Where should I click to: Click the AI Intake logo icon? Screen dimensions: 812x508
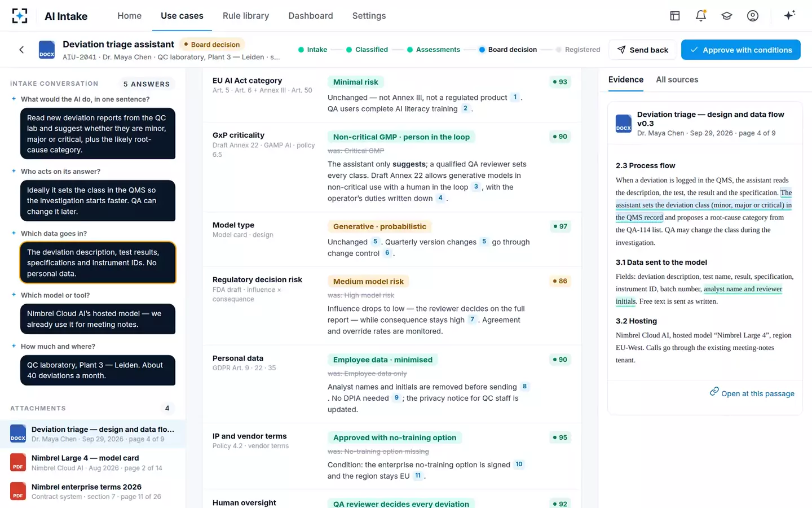20,16
